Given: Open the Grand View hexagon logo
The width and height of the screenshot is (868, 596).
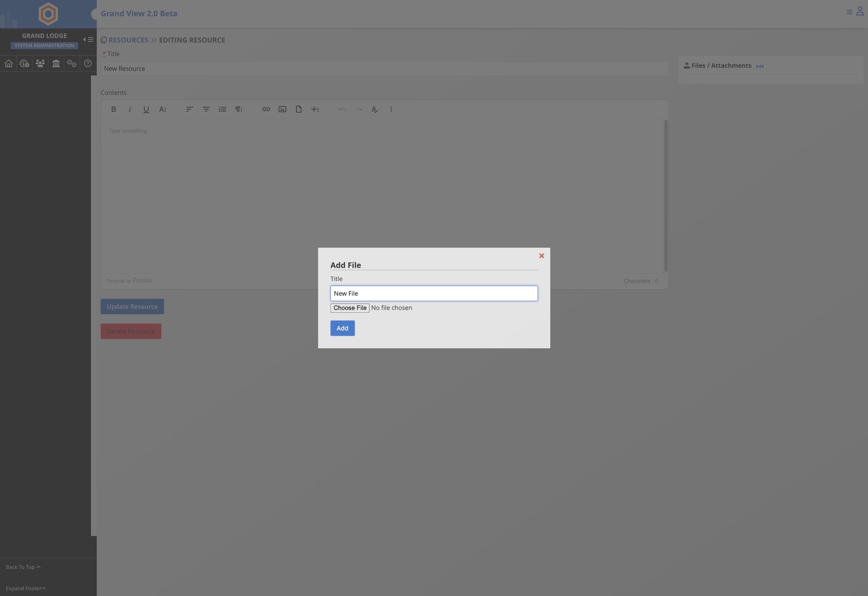Looking at the screenshot, I should tap(48, 14).
